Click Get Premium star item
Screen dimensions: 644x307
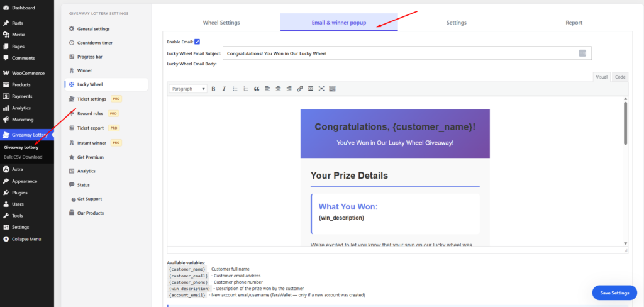point(106,157)
